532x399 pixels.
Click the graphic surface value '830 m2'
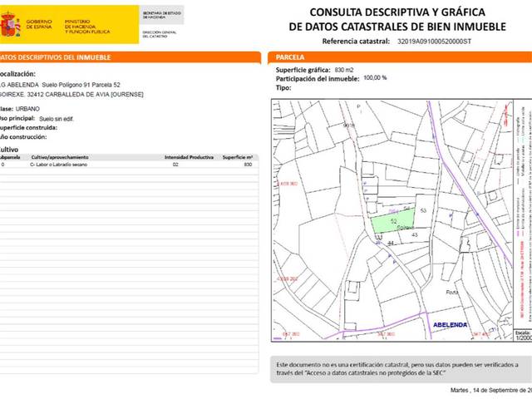coord(344,70)
